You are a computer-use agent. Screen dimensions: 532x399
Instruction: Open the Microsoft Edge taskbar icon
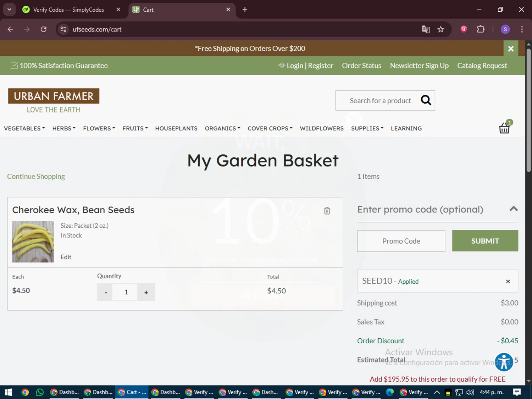[390, 392]
